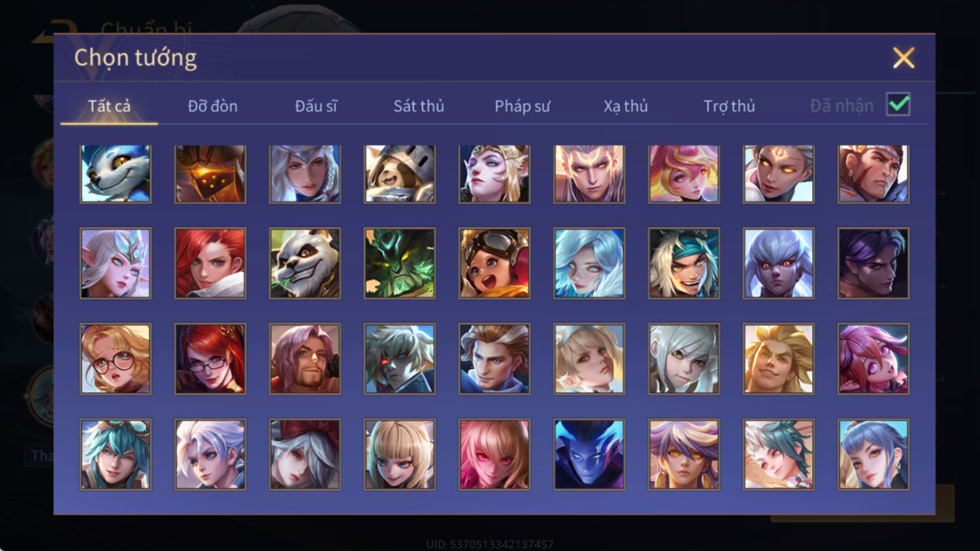Close the Chọn tướng dialog
The height and width of the screenshot is (551, 980).
coord(903,58)
